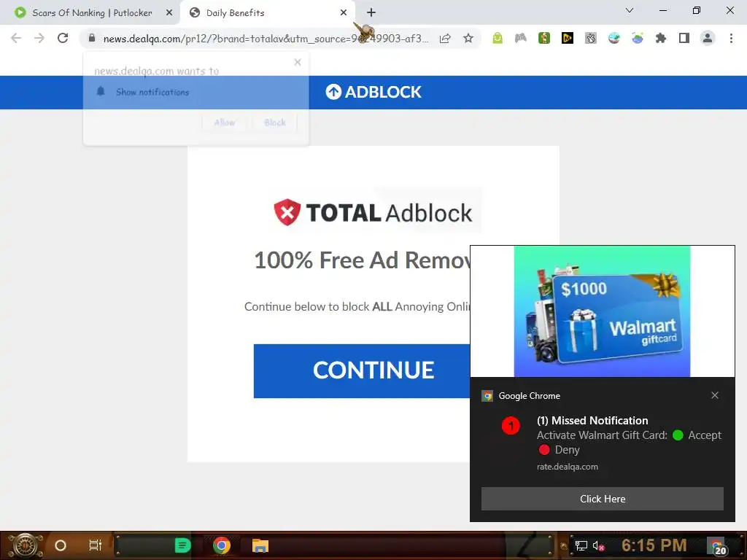Viewport: 747px width, 560px height.
Task: Click Here button in the notification
Action: 602,499
